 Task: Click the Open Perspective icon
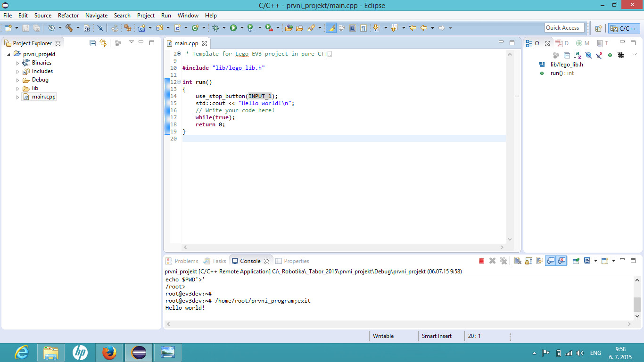[598, 28]
